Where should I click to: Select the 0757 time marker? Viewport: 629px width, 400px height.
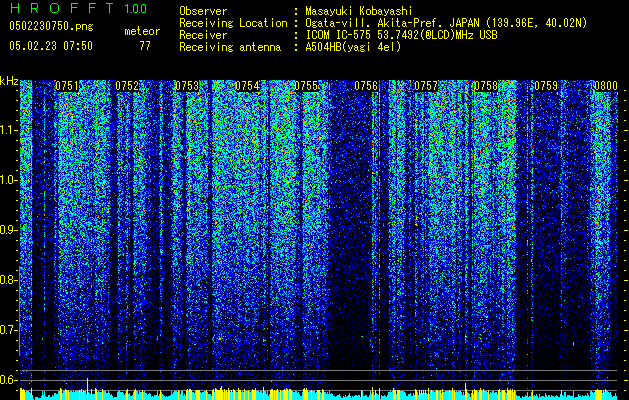point(426,86)
